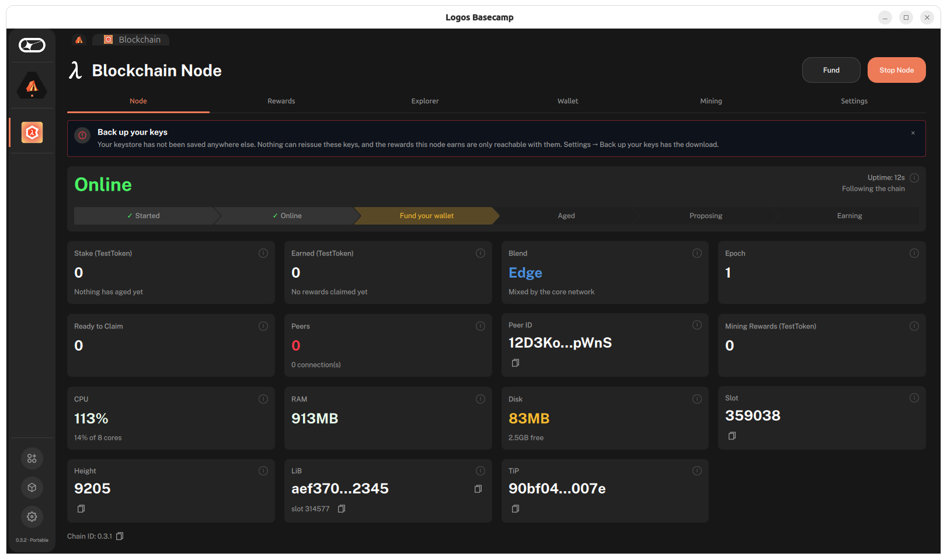Screen dimensions: 947x560
Task: Click the Edge blend value
Action: 525,272
